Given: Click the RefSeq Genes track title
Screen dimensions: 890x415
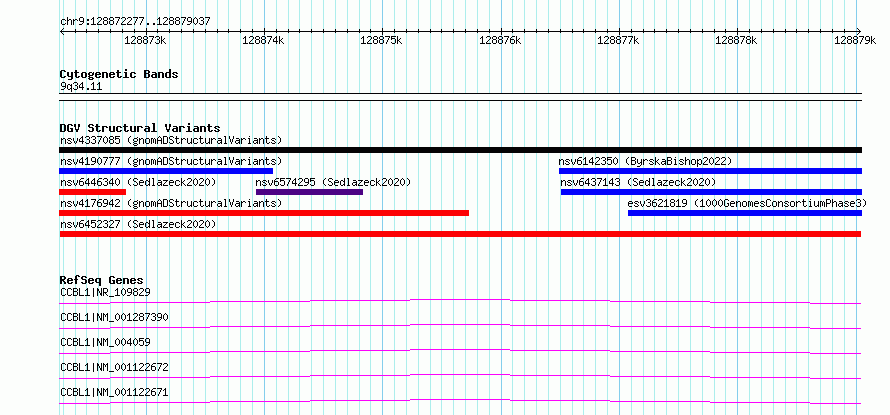Looking at the screenshot, I should point(101,280).
